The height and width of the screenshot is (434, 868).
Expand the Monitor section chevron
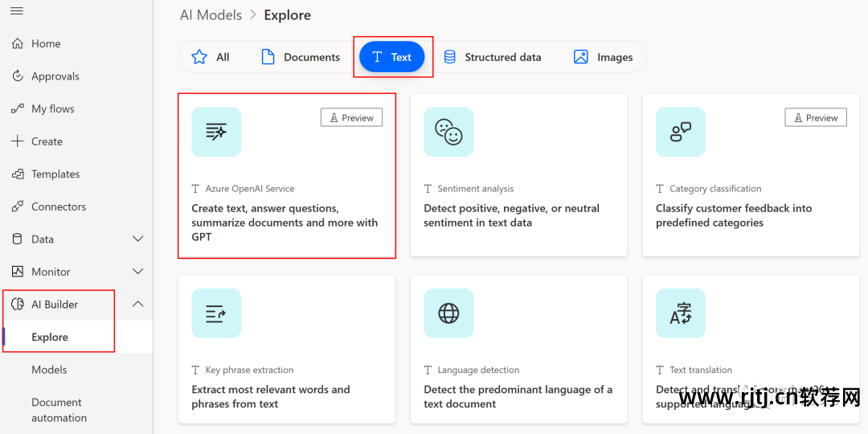tap(137, 272)
